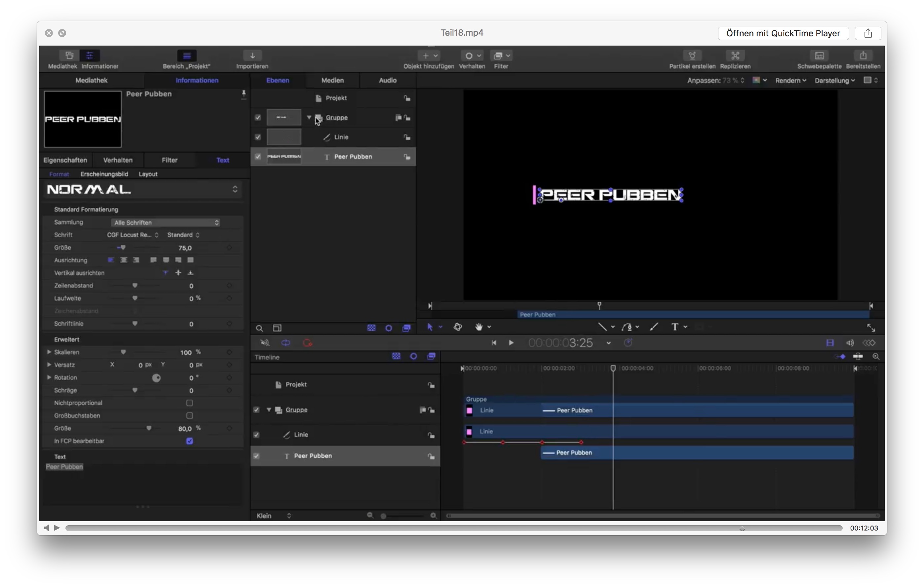The image size is (924, 588).
Task: Click the pin icon in Informationen preview
Action: point(243,94)
